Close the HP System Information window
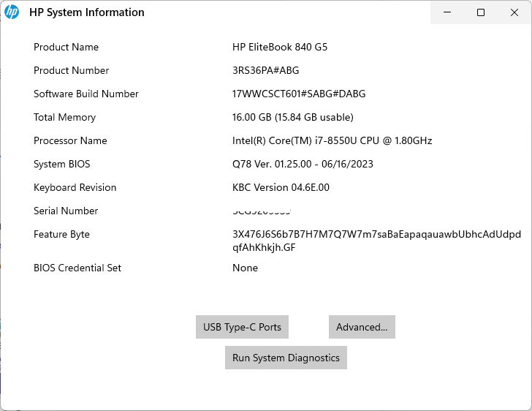Viewport: 532px width, 411px height. tap(514, 12)
